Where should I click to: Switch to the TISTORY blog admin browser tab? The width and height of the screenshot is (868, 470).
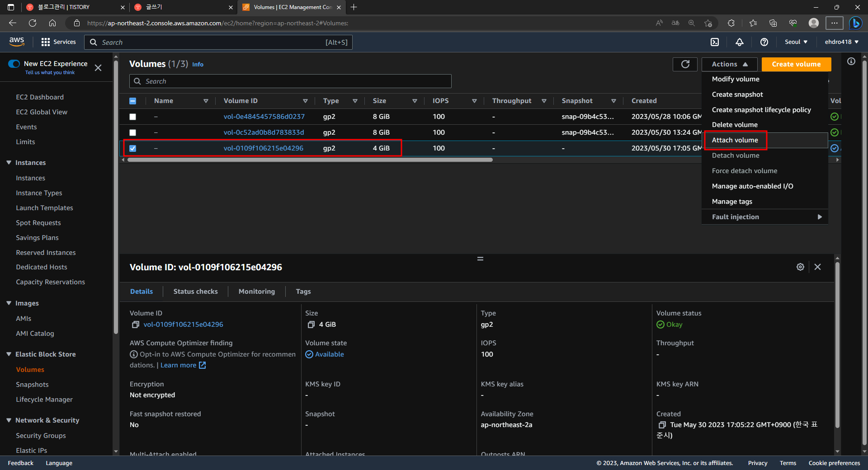click(75, 7)
